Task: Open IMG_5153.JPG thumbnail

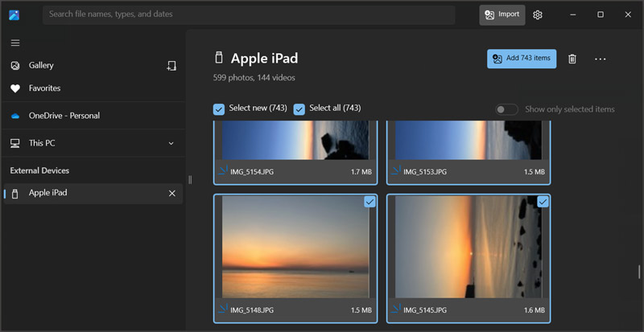Action: 469,140
